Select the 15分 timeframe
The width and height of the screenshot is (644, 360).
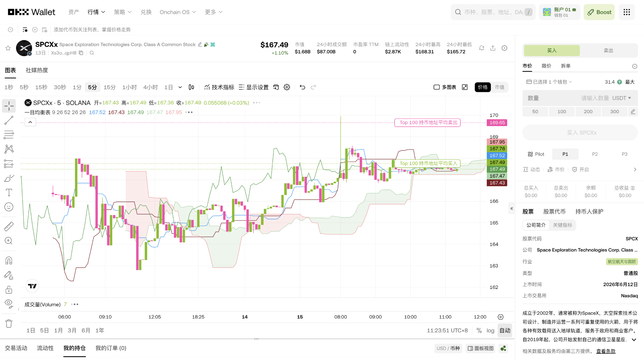point(109,87)
